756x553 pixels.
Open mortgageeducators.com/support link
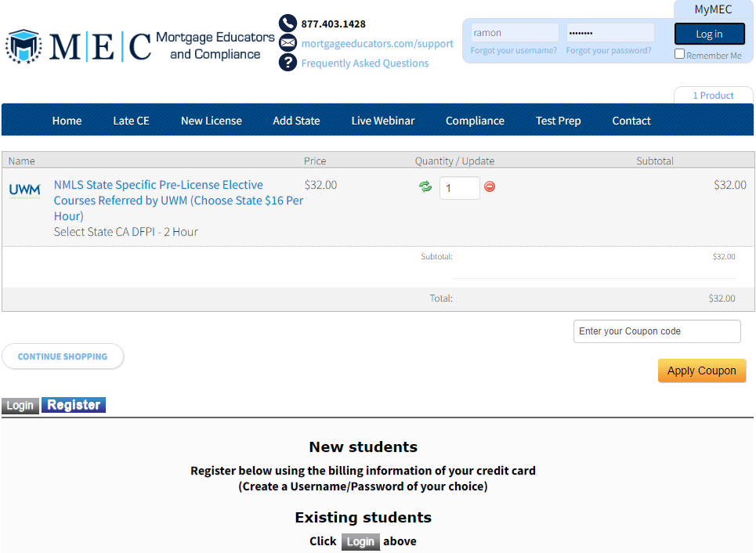377,43
